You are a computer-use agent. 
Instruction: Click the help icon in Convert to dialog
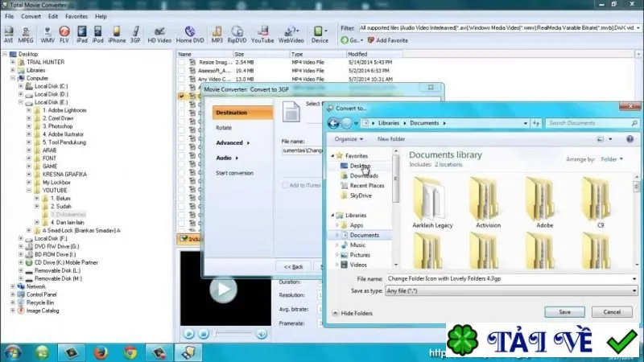pyautogui.click(x=630, y=139)
